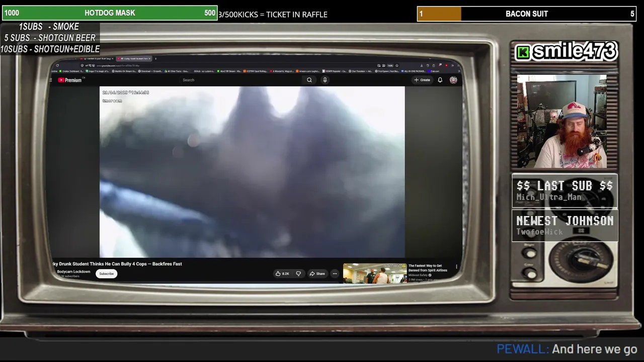Click the BACON SUIT goal progress bar
This screenshot has height=362, width=644.
click(527, 14)
